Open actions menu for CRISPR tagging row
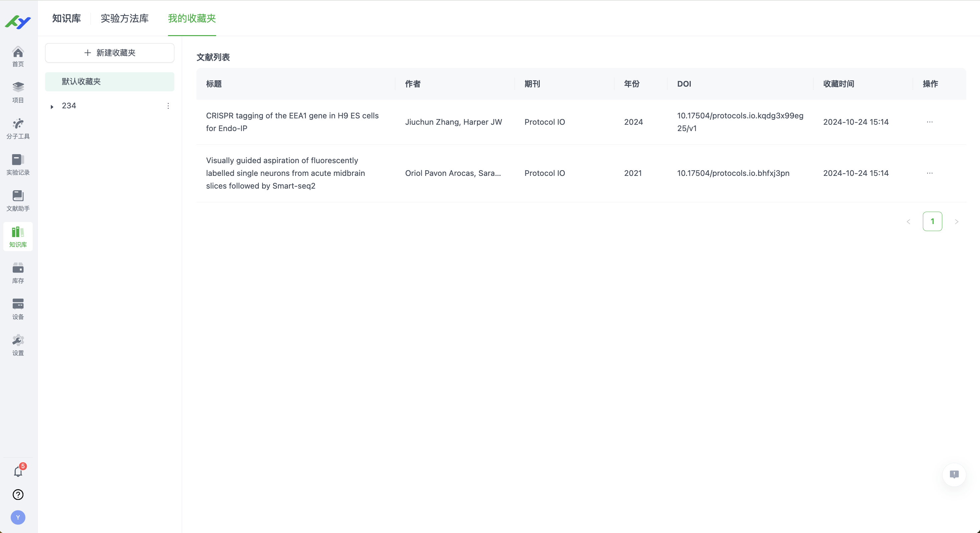The height and width of the screenshot is (533, 980). pyautogui.click(x=930, y=122)
